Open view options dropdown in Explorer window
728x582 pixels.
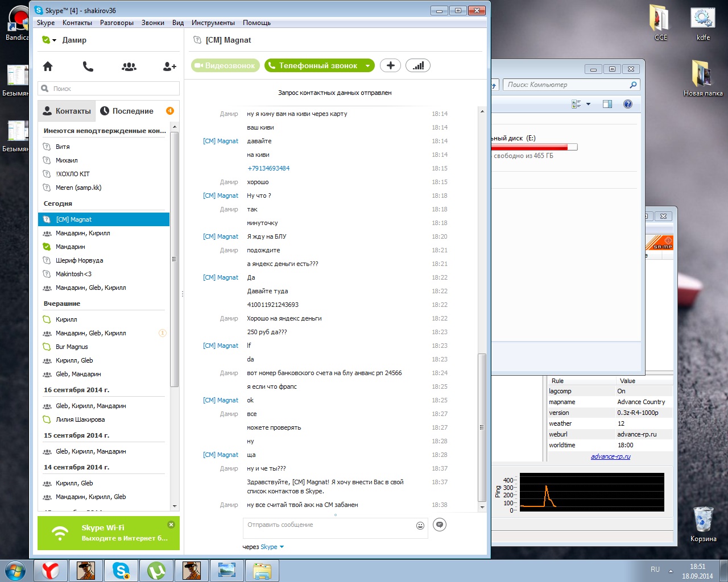[588, 104]
